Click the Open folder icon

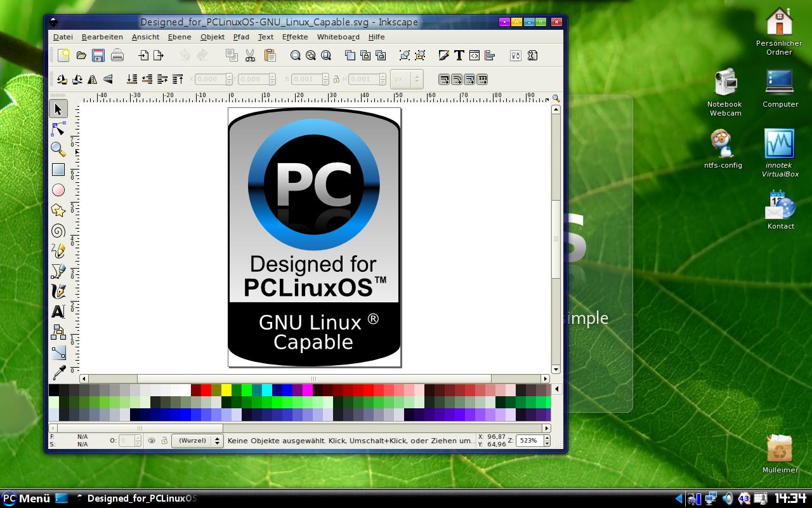tap(81, 55)
